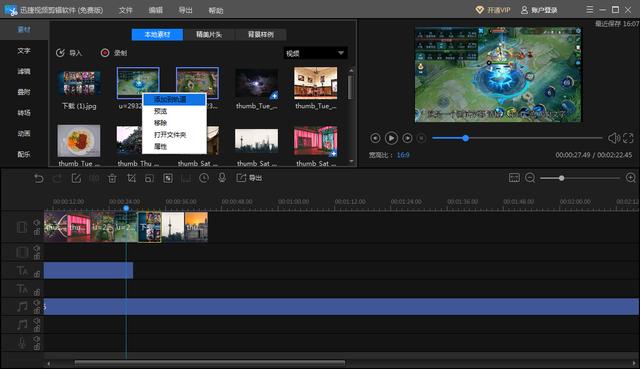The width and height of the screenshot is (640, 369).
Task: Change the 16:9 aspect ratio setting
Action: point(403,155)
